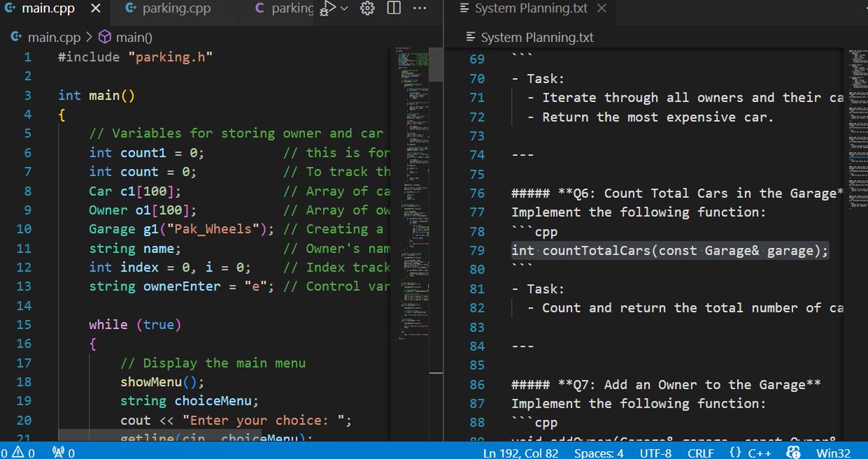The image size is (868, 459).
Task: Select the System Planning.txt editor tab
Action: (530, 9)
